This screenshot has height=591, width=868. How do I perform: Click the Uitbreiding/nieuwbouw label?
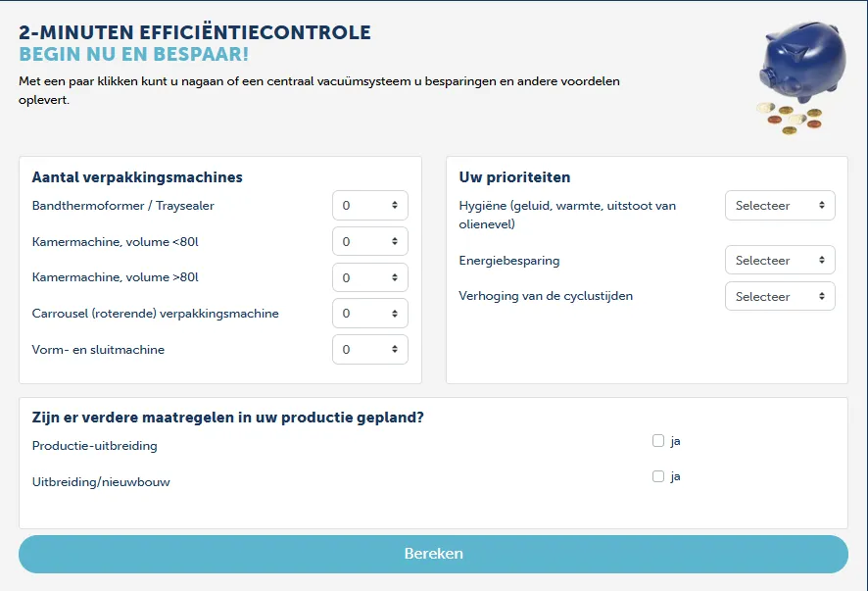(x=101, y=482)
